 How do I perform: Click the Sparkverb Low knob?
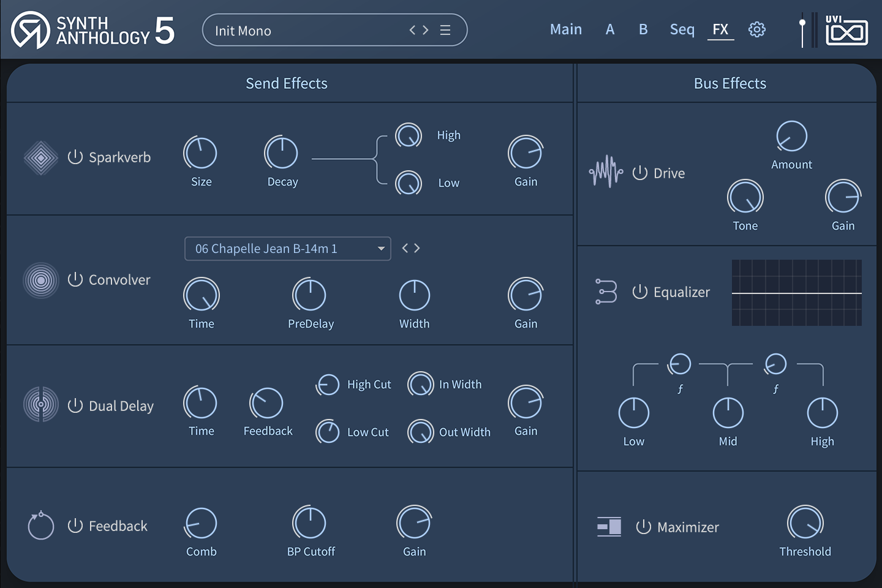[409, 183]
